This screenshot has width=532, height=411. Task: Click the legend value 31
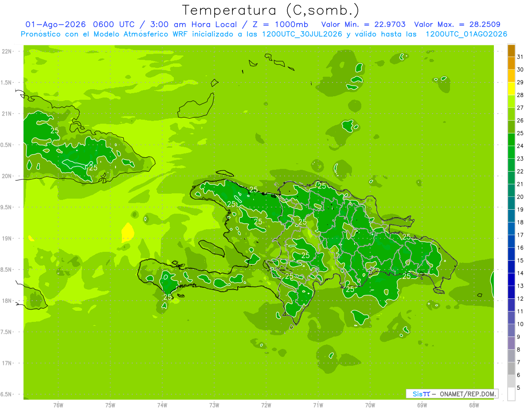pyautogui.click(x=520, y=57)
